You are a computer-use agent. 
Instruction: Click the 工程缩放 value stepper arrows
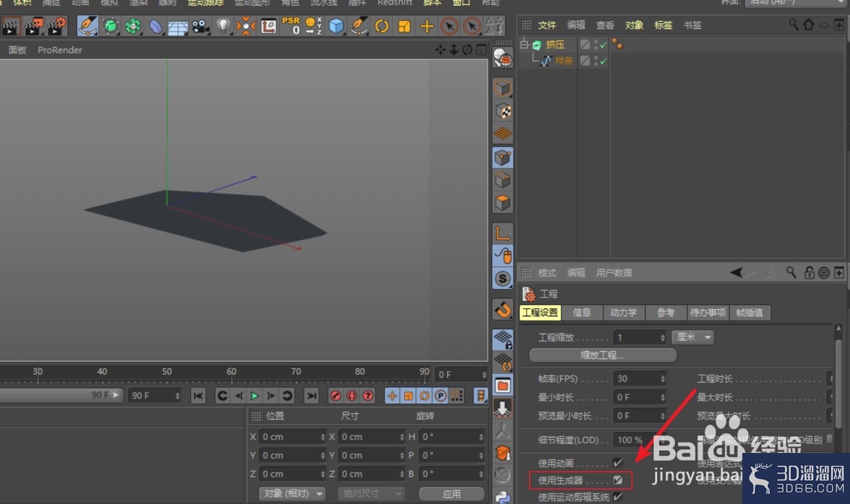663,337
